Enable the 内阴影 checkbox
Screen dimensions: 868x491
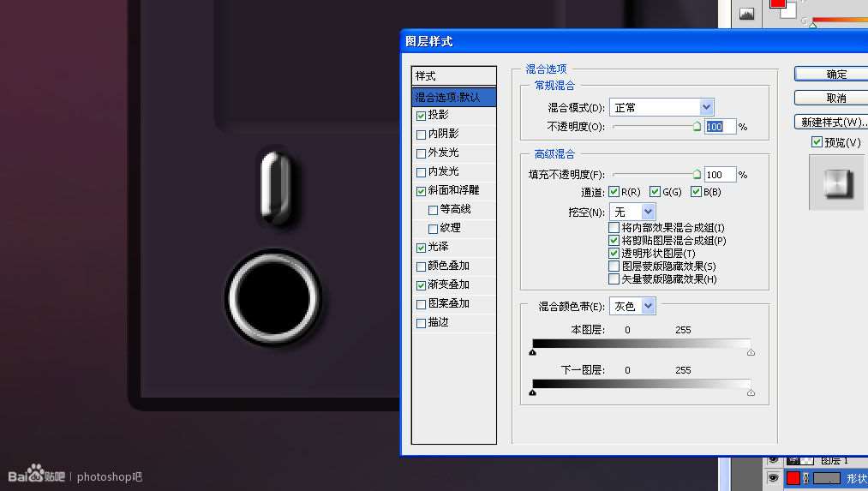click(421, 135)
